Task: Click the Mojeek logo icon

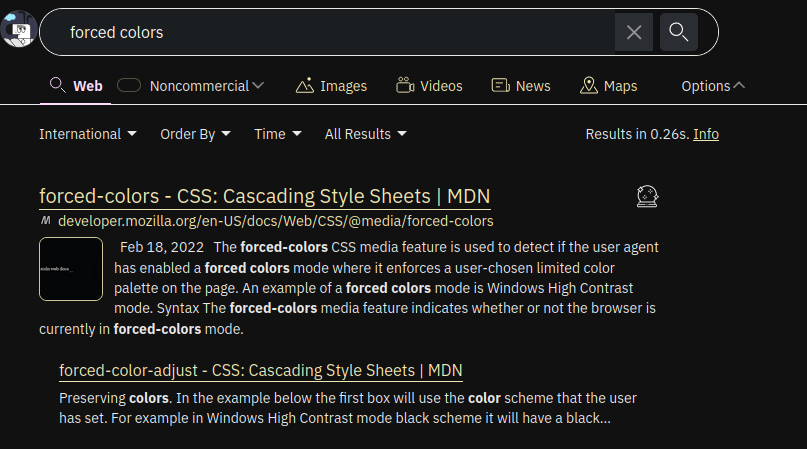Action: 17,31
